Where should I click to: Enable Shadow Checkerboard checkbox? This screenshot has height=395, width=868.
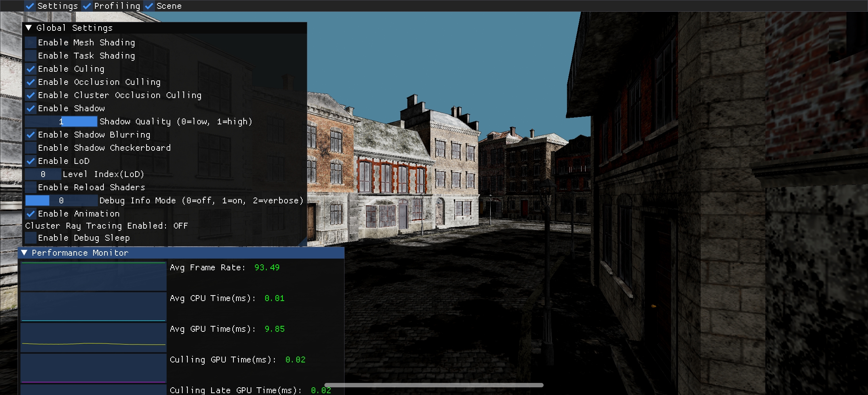31,148
